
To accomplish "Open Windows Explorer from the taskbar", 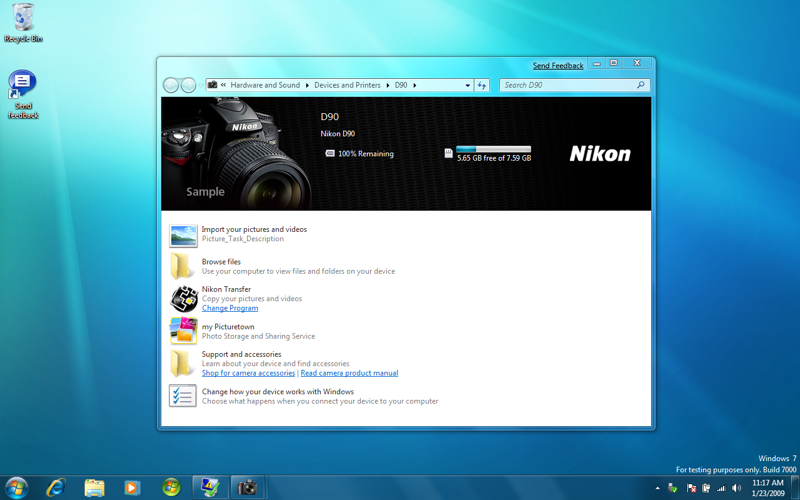I will coord(94,488).
